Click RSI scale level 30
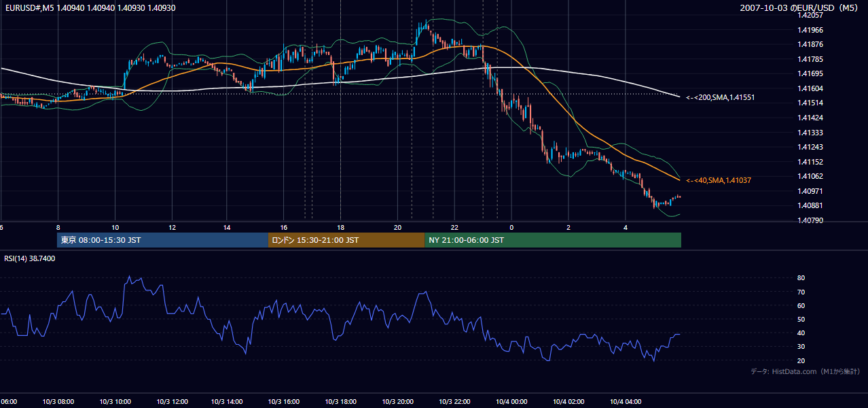This screenshot has width=868, height=408. pyautogui.click(x=801, y=347)
